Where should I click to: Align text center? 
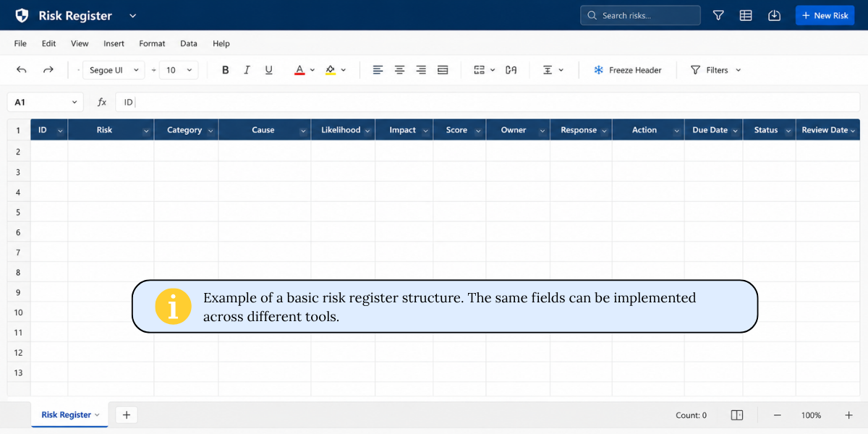(399, 70)
